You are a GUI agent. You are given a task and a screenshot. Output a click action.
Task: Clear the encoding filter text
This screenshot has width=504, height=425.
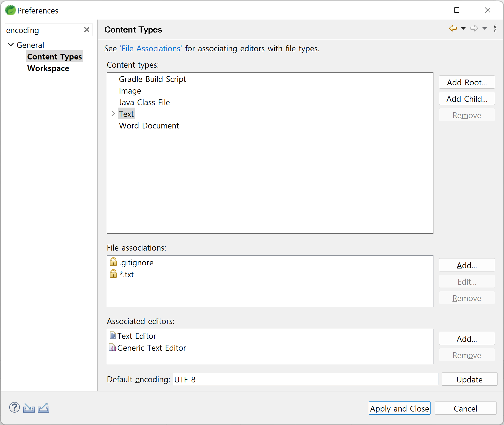pyautogui.click(x=86, y=30)
